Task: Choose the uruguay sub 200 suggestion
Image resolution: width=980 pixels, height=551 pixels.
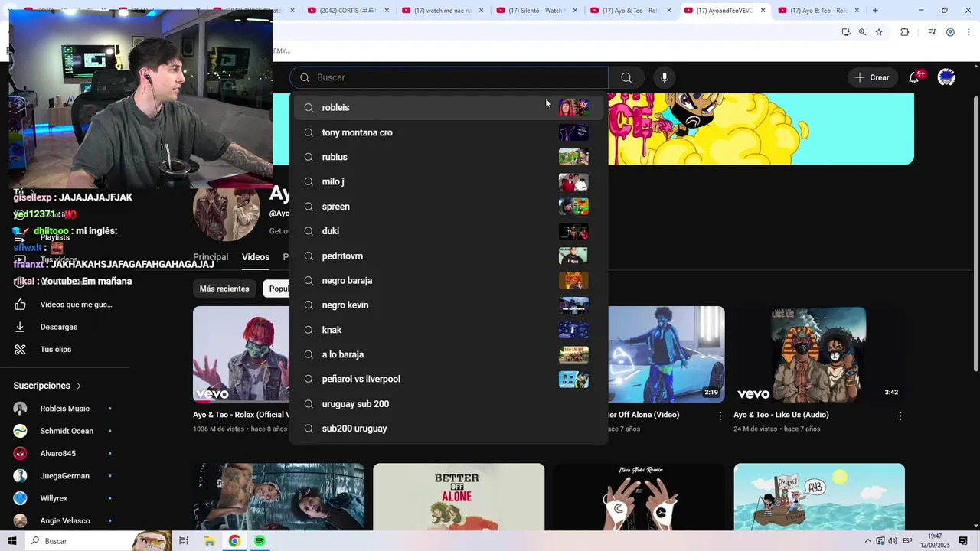Action: tap(449, 404)
